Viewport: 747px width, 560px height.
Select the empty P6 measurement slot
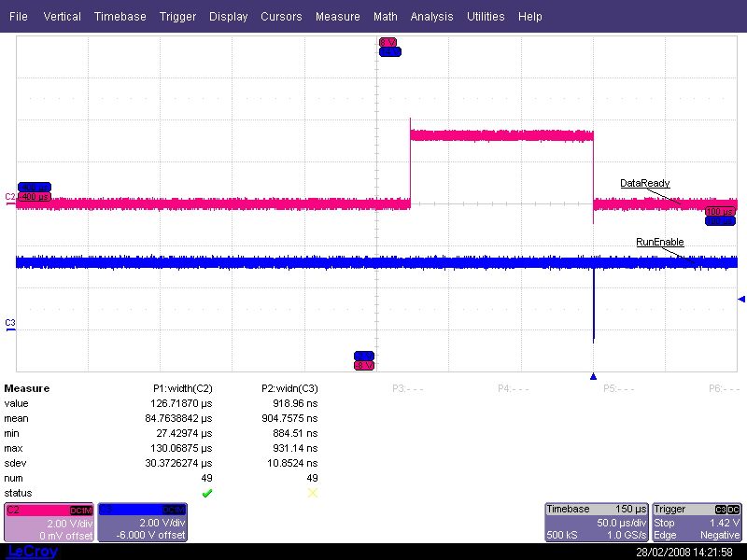(x=725, y=388)
